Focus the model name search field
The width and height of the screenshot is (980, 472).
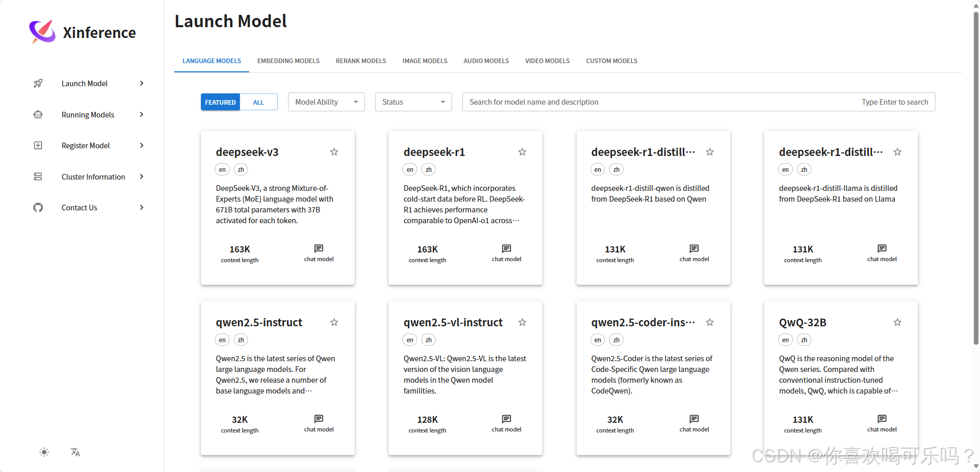click(x=661, y=102)
